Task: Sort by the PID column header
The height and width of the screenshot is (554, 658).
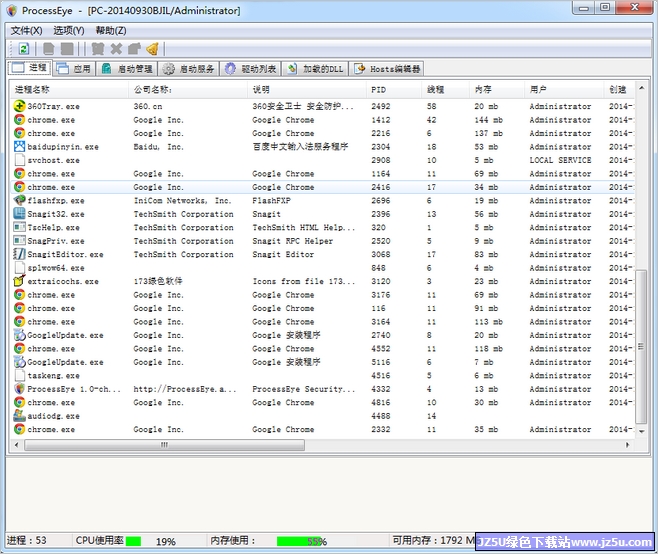Action: (394, 89)
